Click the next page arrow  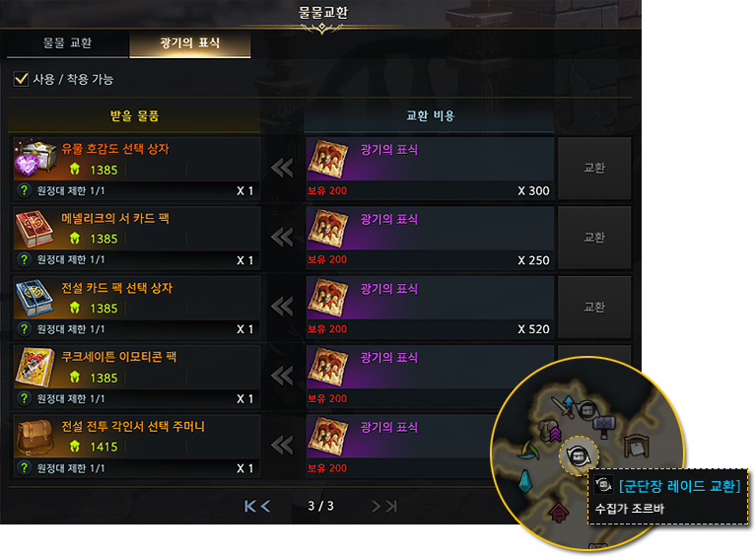377,506
